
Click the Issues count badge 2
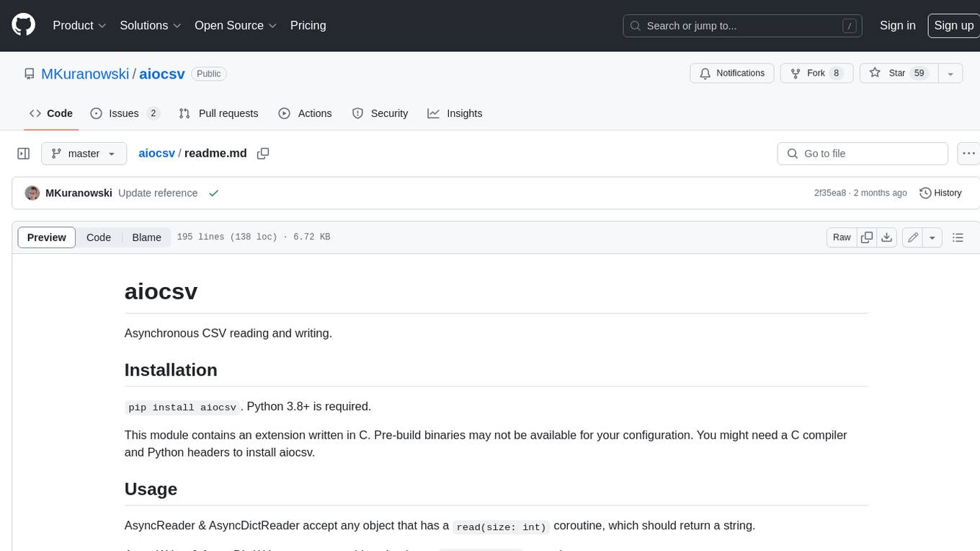tap(153, 113)
